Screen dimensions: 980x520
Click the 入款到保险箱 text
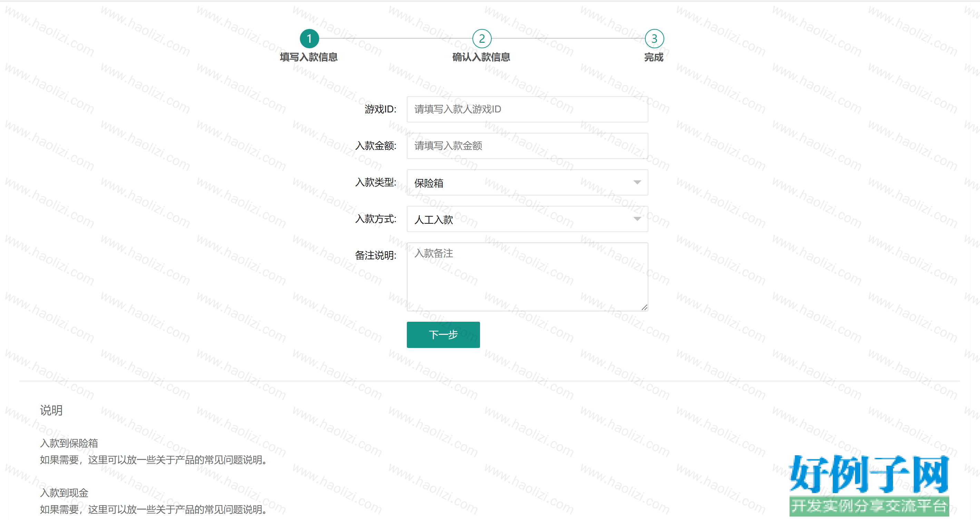click(69, 443)
